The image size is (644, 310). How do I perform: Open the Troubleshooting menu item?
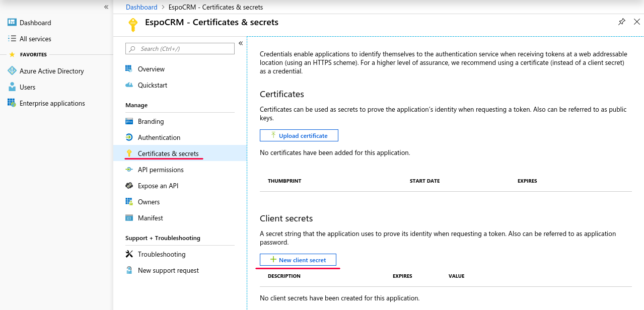(x=161, y=254)
